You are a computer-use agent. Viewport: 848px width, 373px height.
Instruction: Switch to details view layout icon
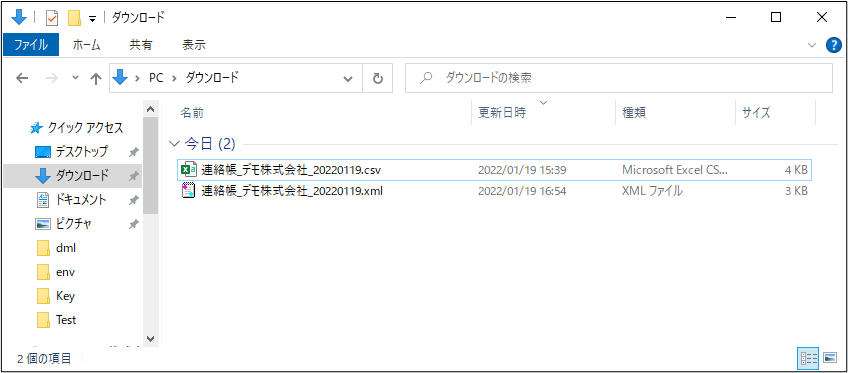coord(808,358)
